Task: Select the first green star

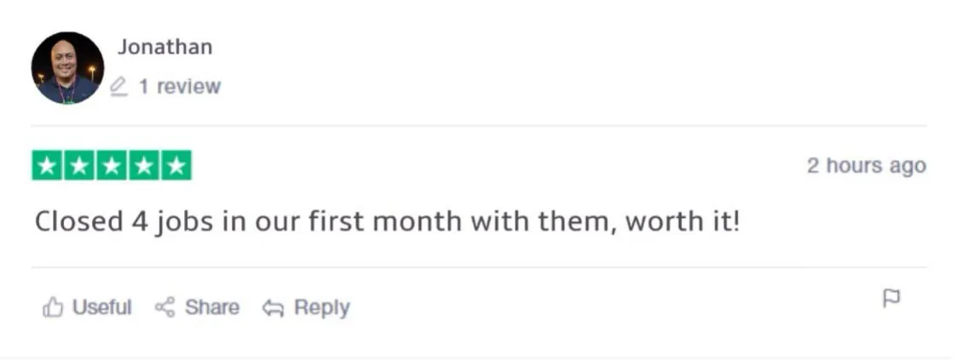Action: click(x=47, y=165)
